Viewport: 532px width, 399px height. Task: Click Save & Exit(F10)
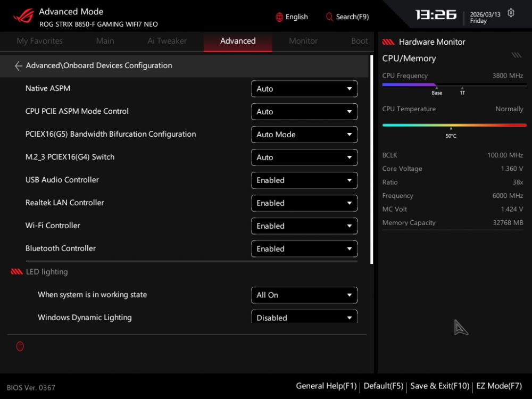439,386
